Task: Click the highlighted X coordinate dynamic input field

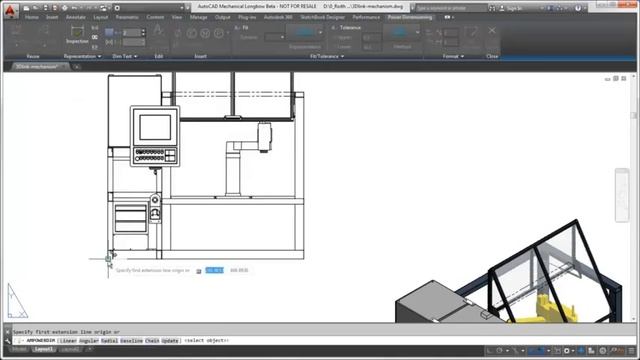Action: tap(215, 270)
